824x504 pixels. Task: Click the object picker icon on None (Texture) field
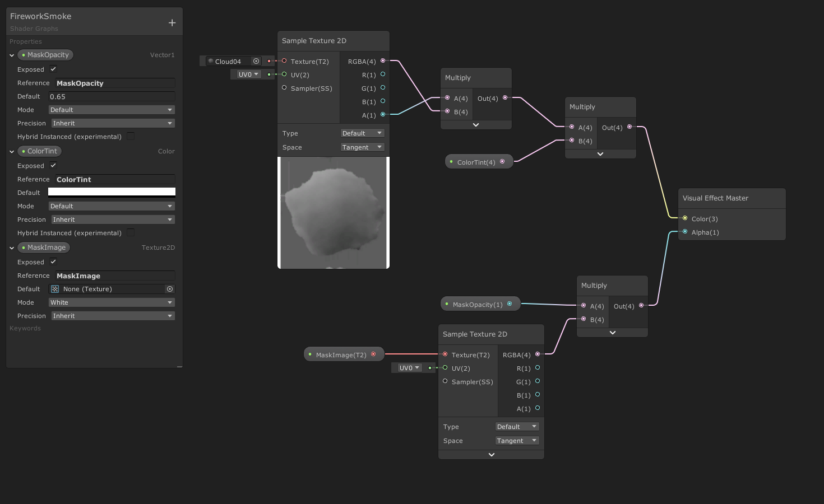170,289
